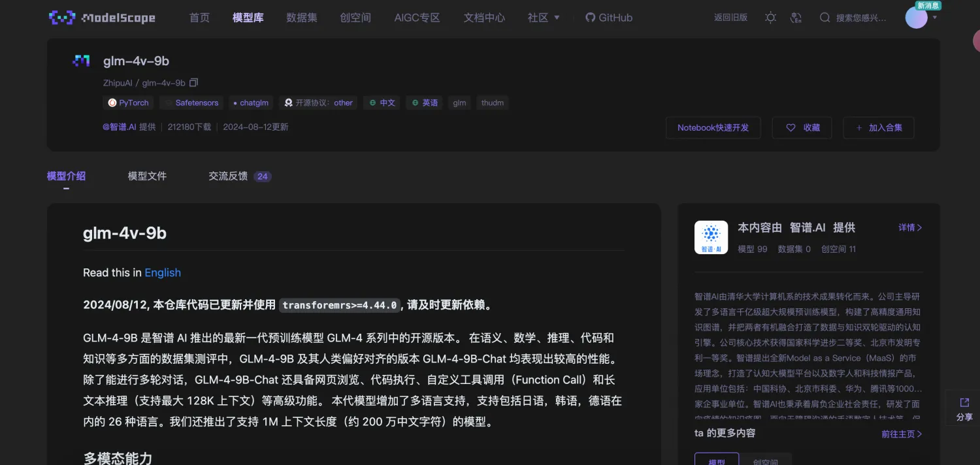Open the user avatar in header
This screenshot has height=465, width=980.
pyautogui.click(x=916, y=18)
